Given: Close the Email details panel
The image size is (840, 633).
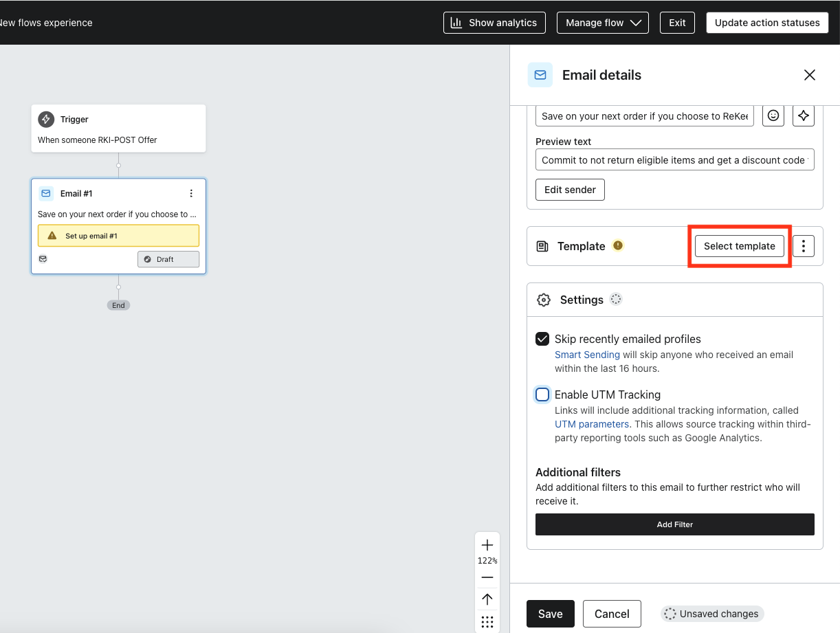Looking at the screenshot, I should 810,75.
